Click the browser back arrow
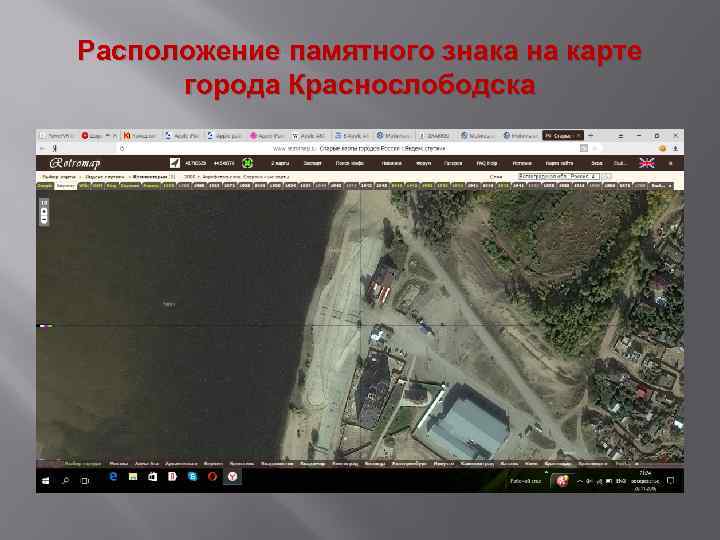This screenshot has width=720, height=540. tap(42, 148)
